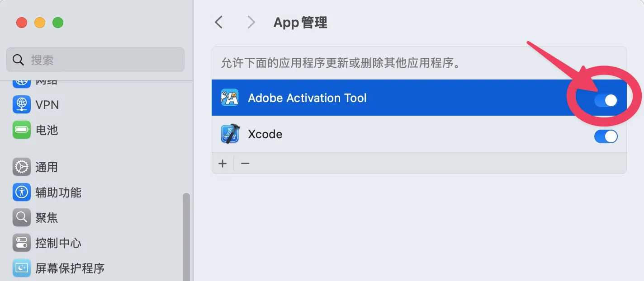This screenshot has width=644, height=281.
Task: Add an app with the plus button
Action: [223, 163]
